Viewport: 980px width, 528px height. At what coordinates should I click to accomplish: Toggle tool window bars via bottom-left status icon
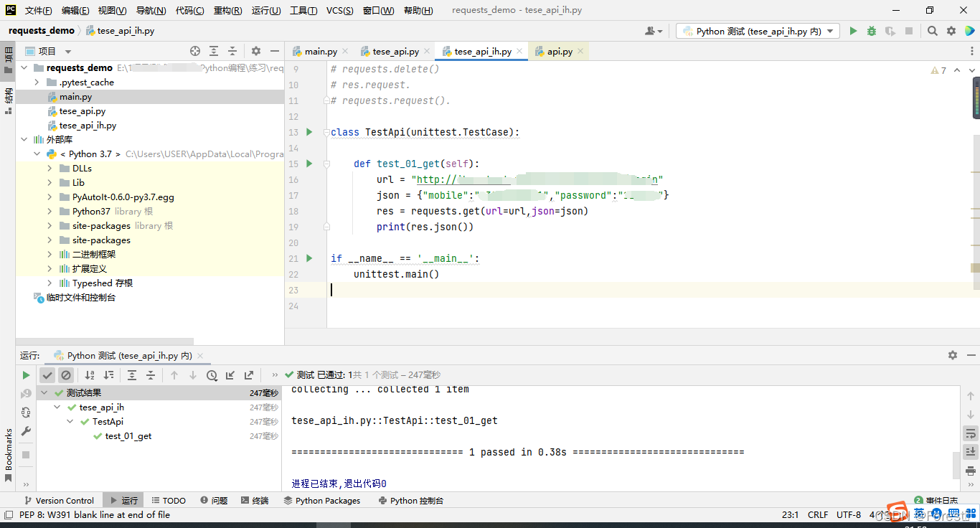[8, 514]
